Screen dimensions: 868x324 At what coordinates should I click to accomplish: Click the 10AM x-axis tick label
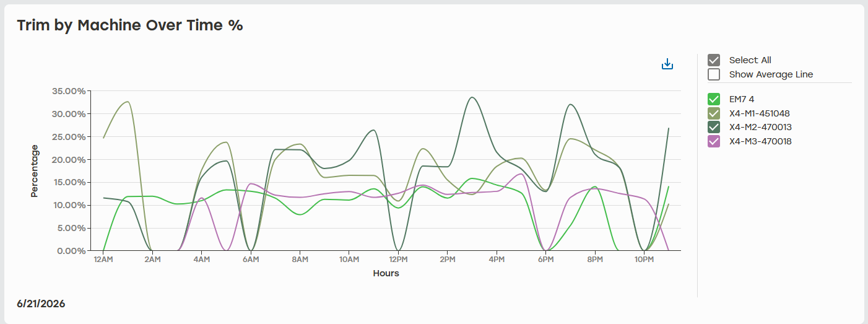(349, 259)
